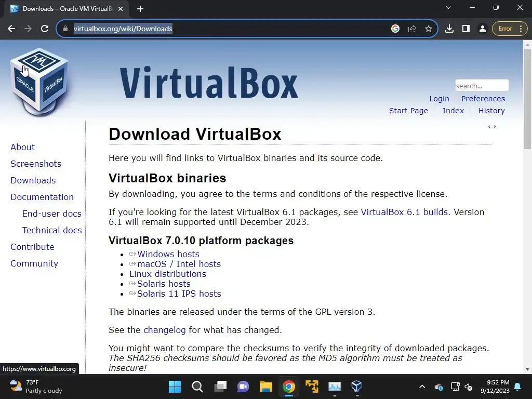The image size is (532, 399).
Task: Open End-user docs sidebar link
Action: pyautogui.click(x=51, y=214)
